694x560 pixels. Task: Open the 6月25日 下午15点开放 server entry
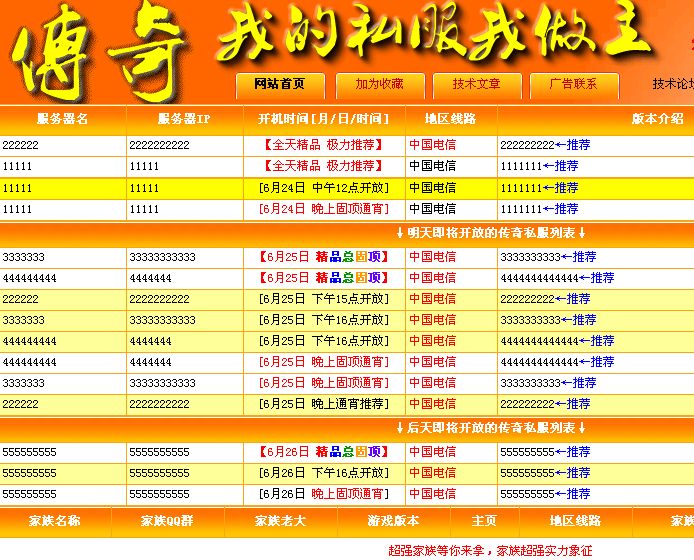click(324, 299)
